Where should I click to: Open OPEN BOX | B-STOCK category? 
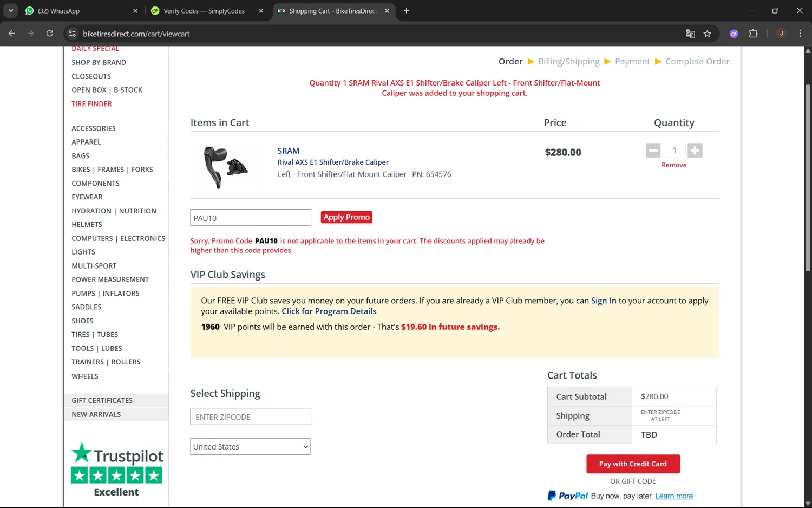[107, 90]
